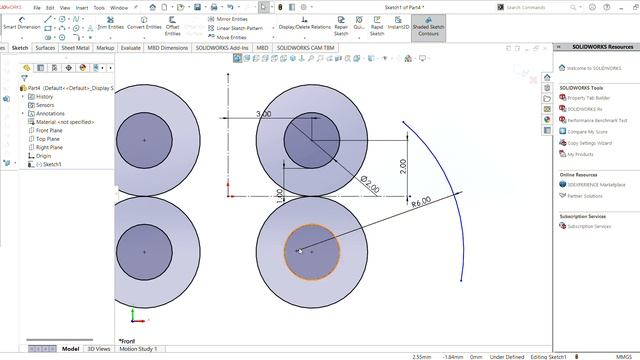Open Subscription Services link
The width and height of the screenshot is (640, 360).
pos(589,227)
